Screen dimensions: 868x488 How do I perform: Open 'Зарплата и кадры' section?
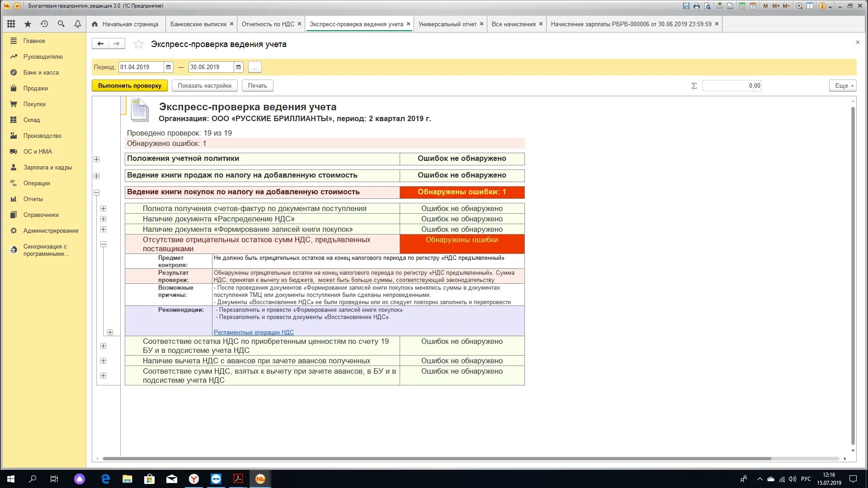(x=47, y=167)
